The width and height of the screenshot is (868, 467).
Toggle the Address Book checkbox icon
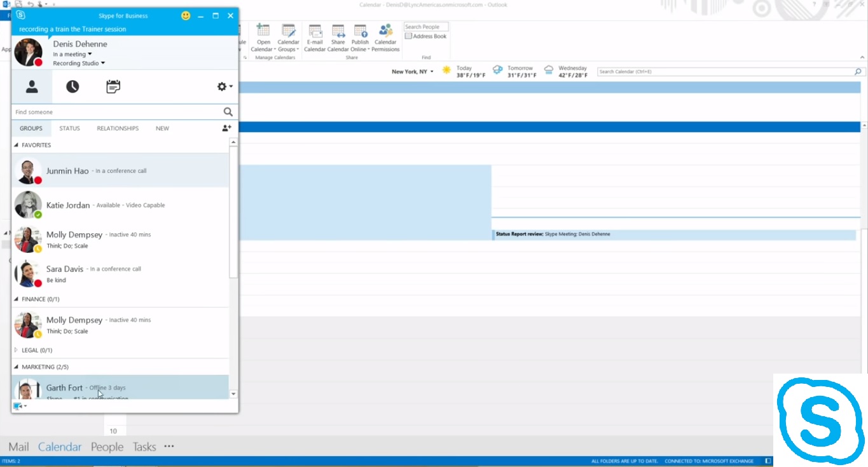[x=408, y=36]
